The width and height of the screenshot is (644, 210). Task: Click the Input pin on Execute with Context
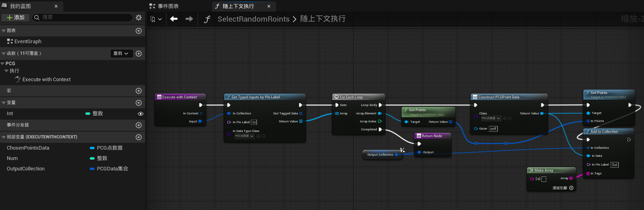click(x=200, y=121)
